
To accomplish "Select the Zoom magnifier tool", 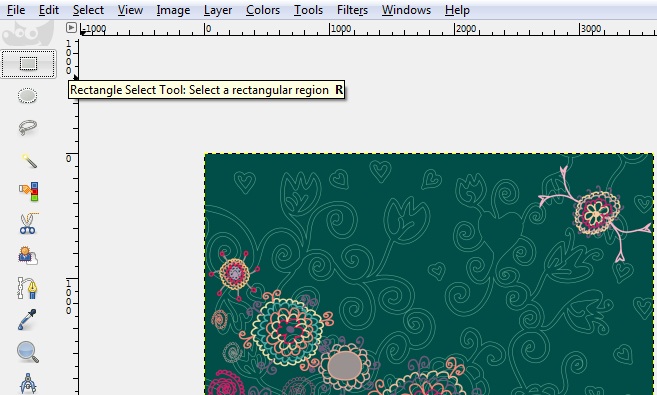I will point(28,352).
